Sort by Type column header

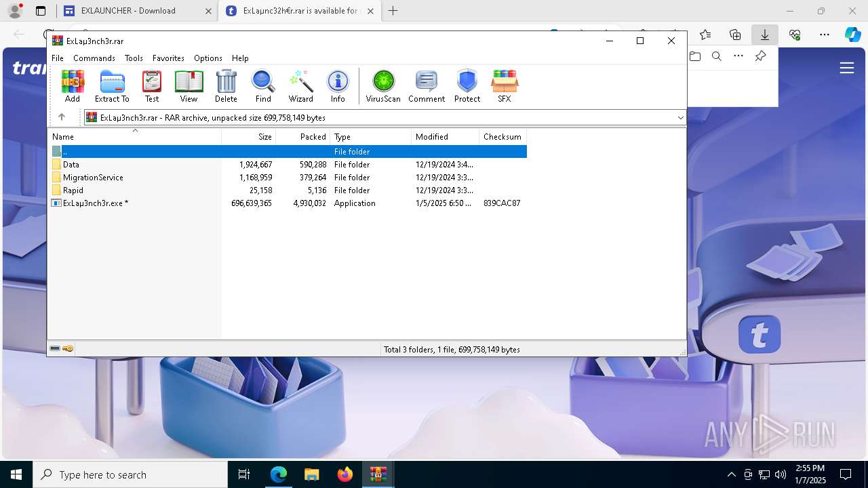click(371, 137)
